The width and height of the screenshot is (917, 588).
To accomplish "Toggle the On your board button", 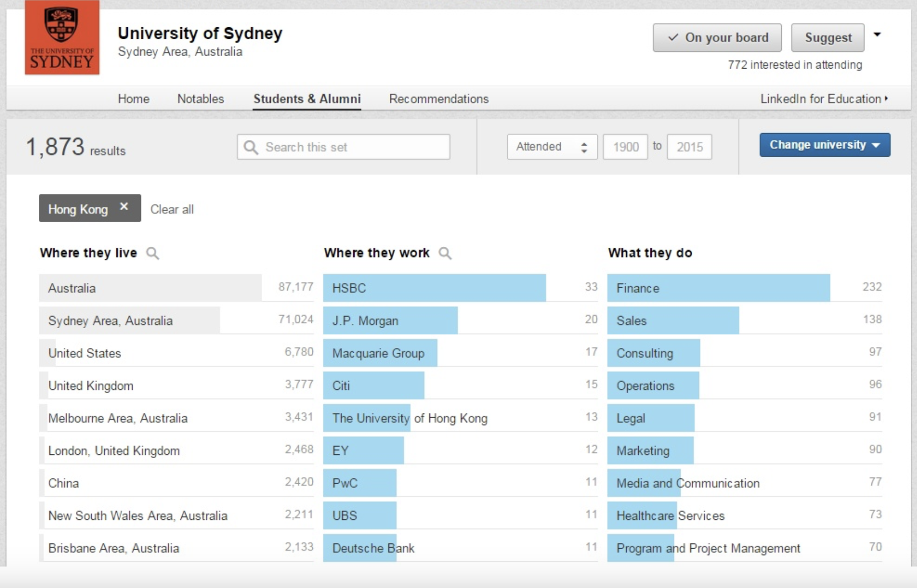I will pos(717,38).
